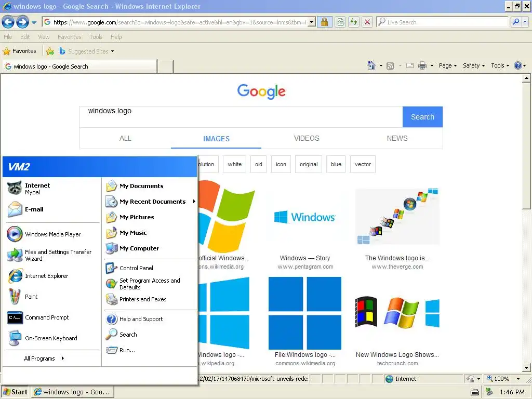
Task: Open the Help menu
Action: 116,37
